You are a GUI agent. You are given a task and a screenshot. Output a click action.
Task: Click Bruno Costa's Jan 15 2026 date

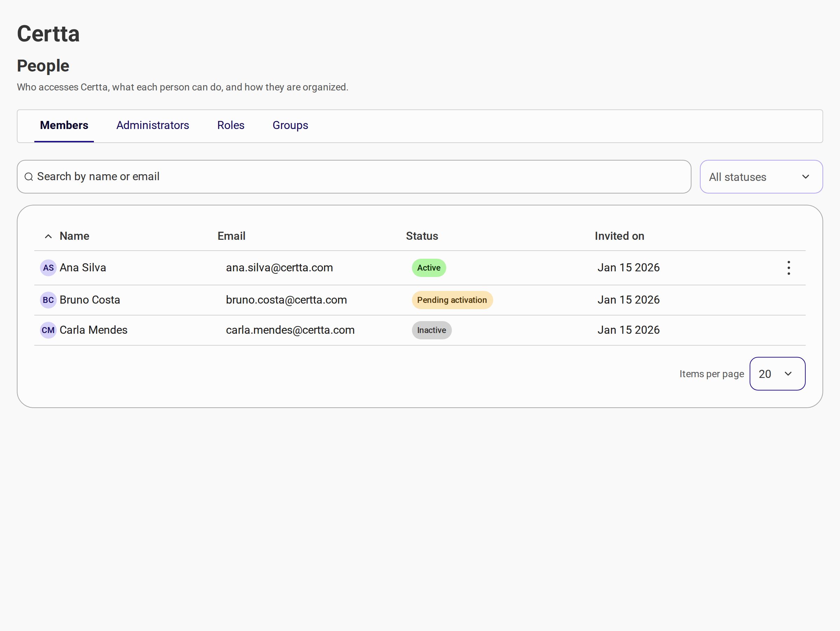(628, 300)
